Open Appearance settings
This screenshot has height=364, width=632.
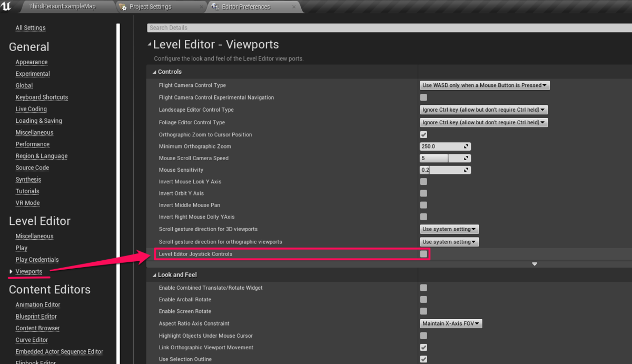tap(32, 62)
